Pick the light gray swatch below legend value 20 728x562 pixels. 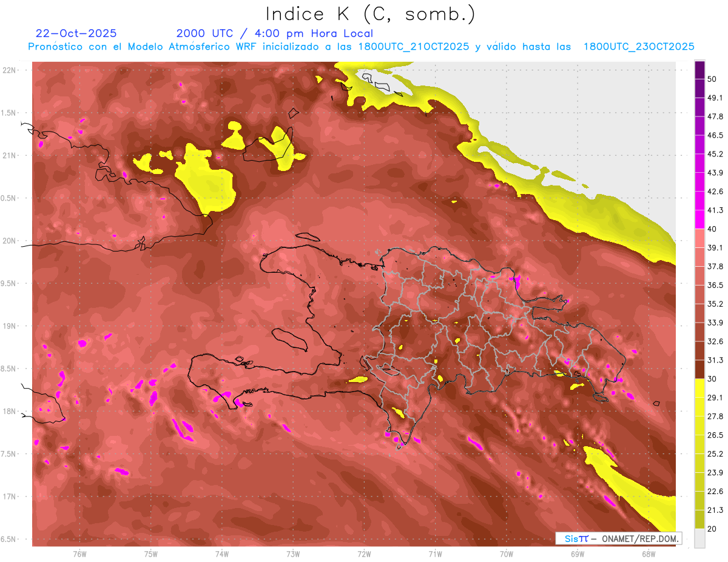point(699,538)
